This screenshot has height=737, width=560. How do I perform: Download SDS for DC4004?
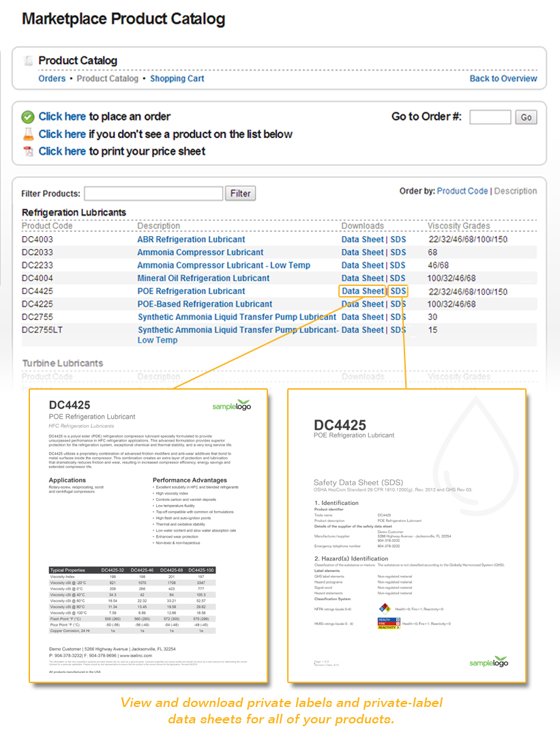coord(398,278)
